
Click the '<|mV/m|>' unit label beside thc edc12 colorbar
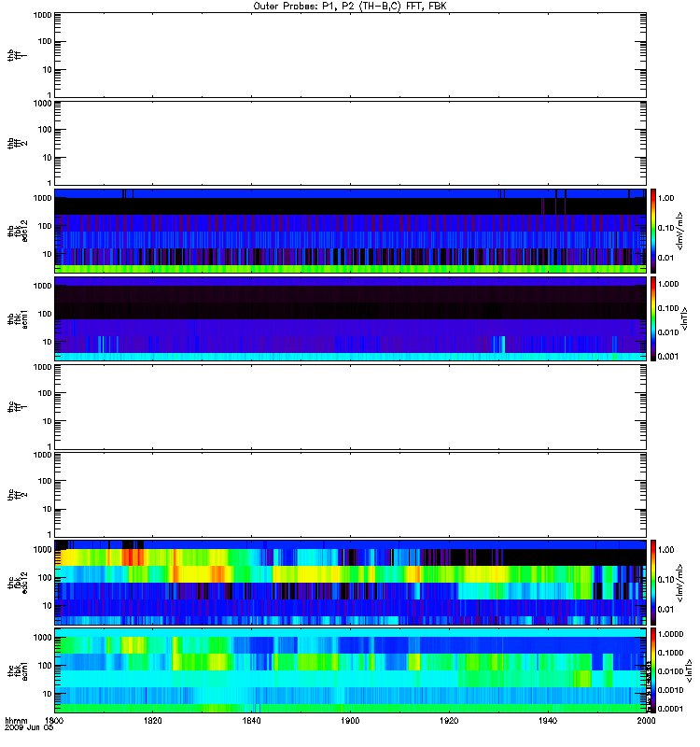tap(679, 582)
